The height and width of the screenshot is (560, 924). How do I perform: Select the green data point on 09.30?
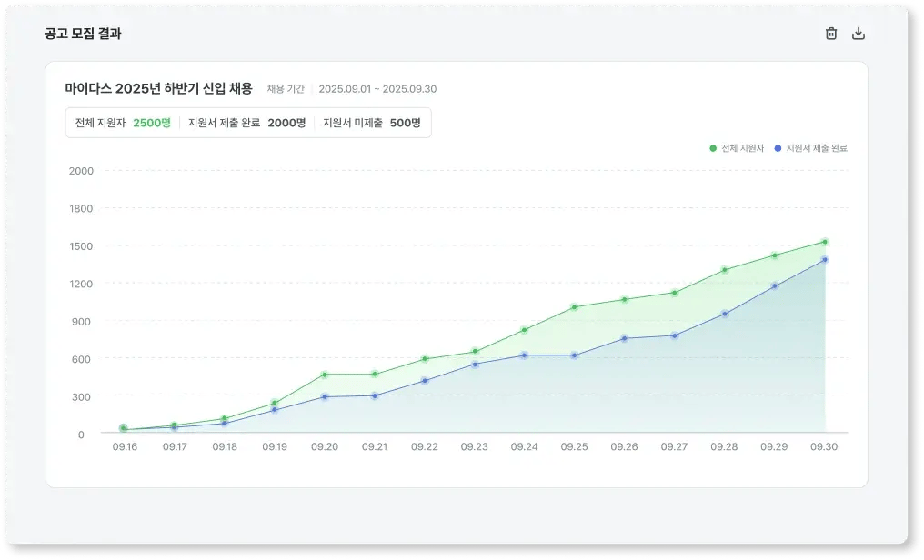point(823,242)
